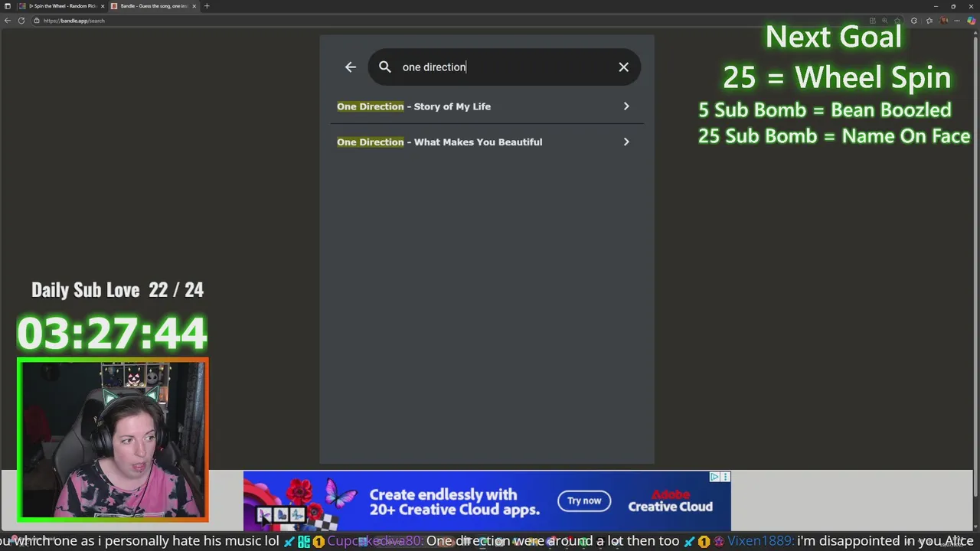The image size is (980, 551).
Task: Add page to favorites star
Action: tap(897, 21)
